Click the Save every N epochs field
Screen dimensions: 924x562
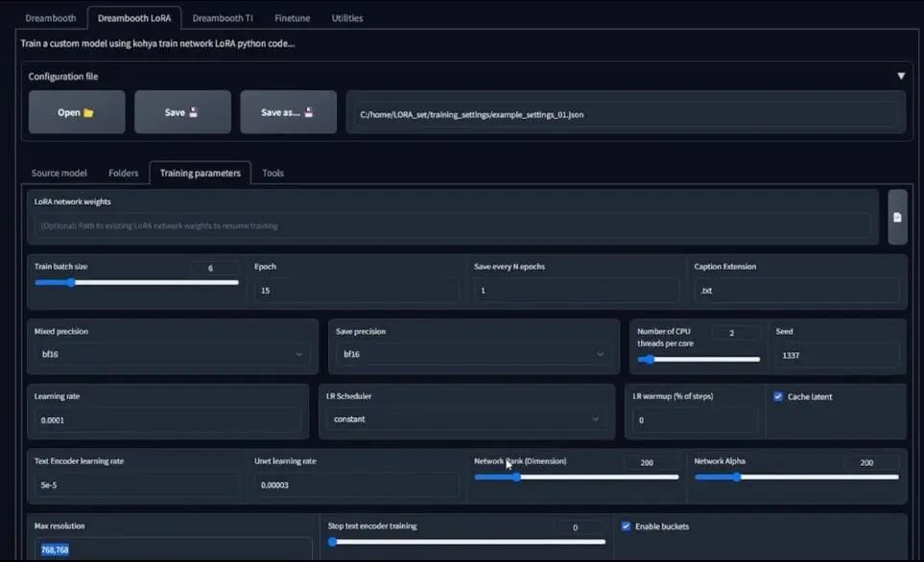click(x=576, y=291)
